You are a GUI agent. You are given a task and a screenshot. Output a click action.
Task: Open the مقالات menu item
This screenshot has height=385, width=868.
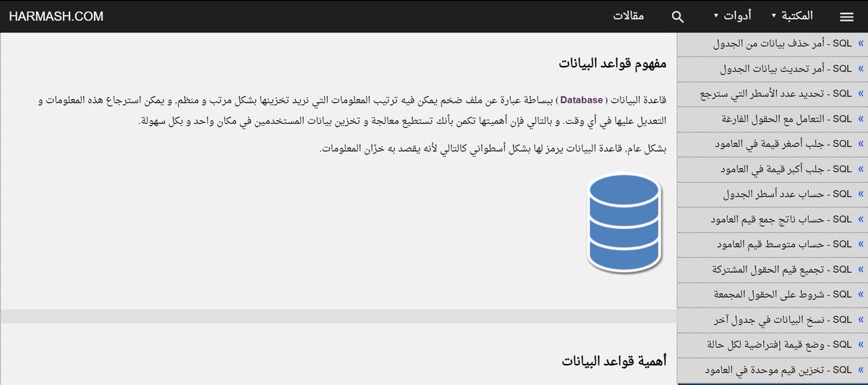point(629,16)
